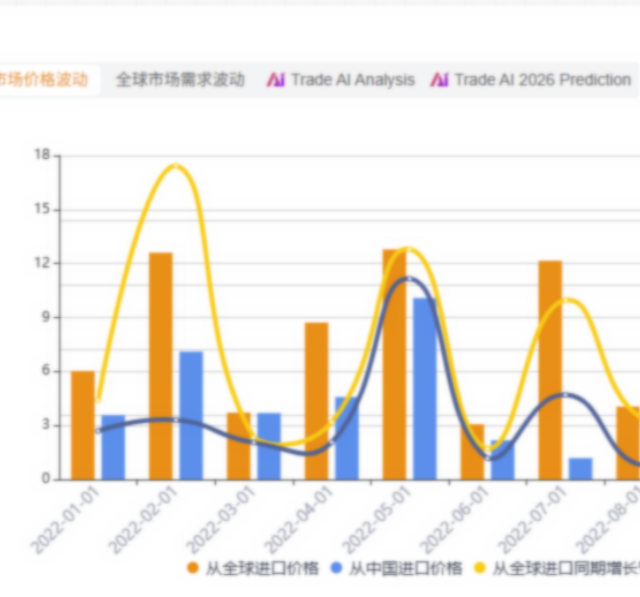Open the Trade AI Analysis tab text

352,80
